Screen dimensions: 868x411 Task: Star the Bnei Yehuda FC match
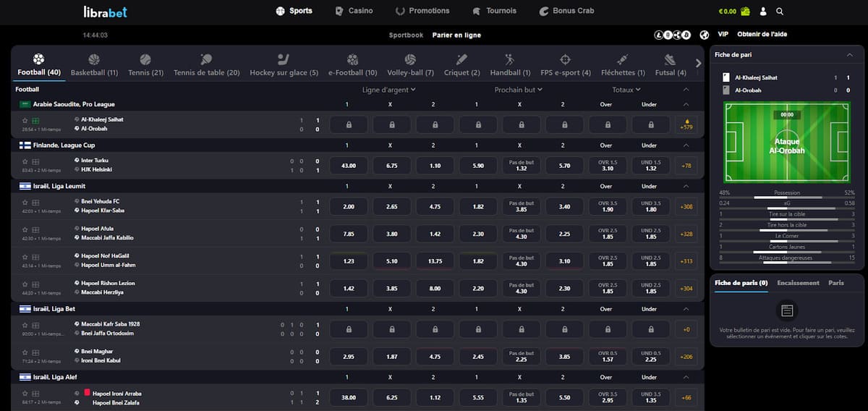tap(25, 203)
